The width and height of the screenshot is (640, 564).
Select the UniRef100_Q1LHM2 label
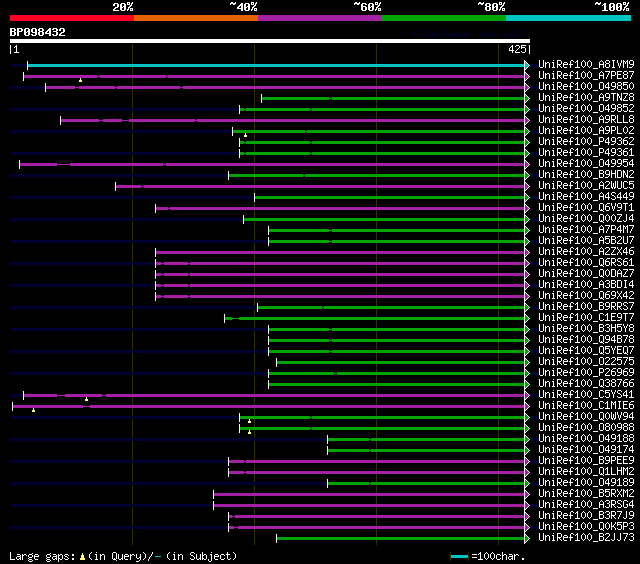tap(586, 472)
